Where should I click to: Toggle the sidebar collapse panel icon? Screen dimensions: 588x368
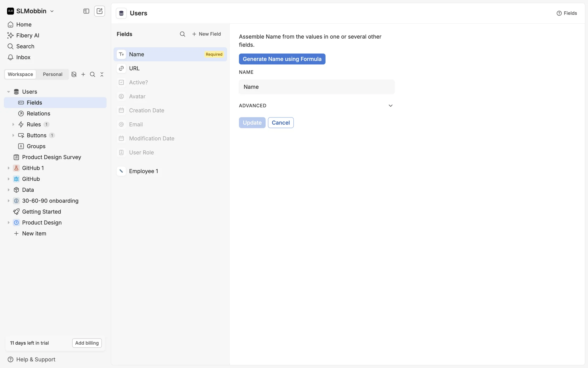point(86,11)
